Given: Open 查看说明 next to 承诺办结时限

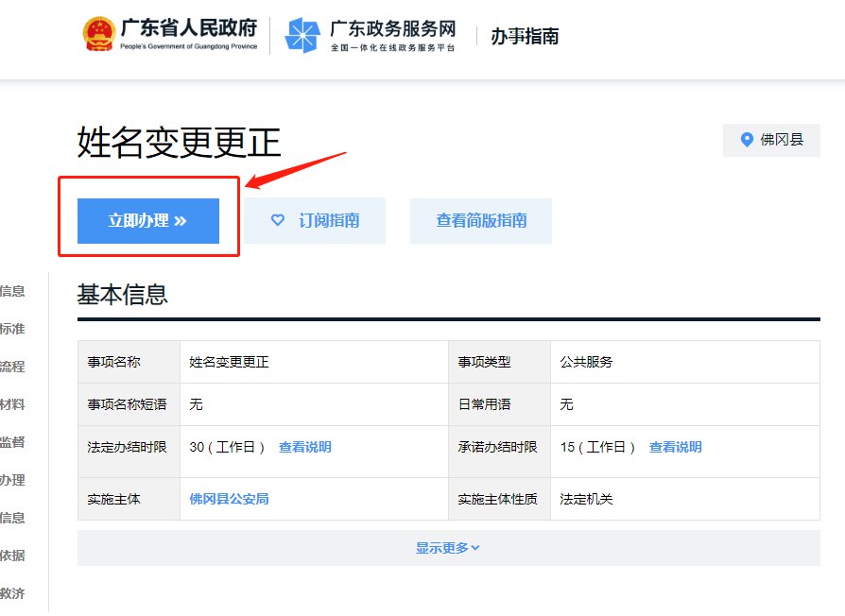Looking at the screenshot, I should coord(675,447).
